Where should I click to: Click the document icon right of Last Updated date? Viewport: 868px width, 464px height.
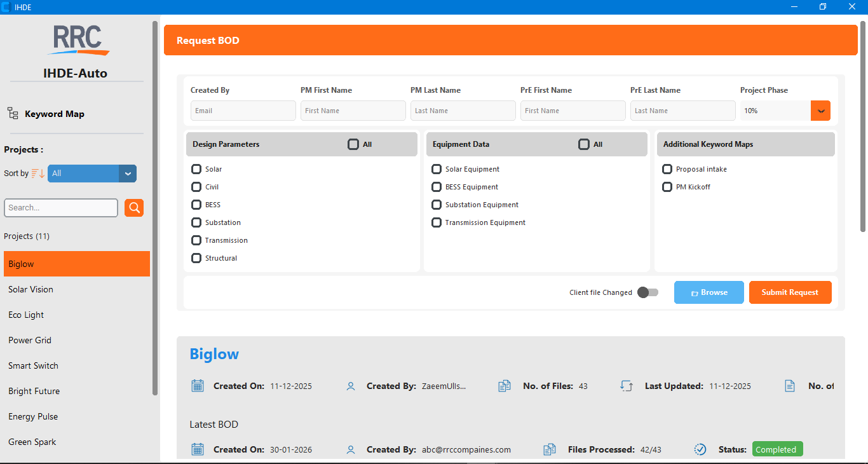tap(790, 386)
